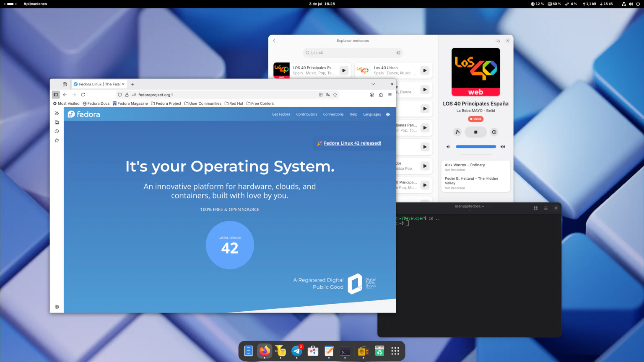Open the Software store dock icon
The height and width of the screenshot is (362, 644).
[313, 351]
